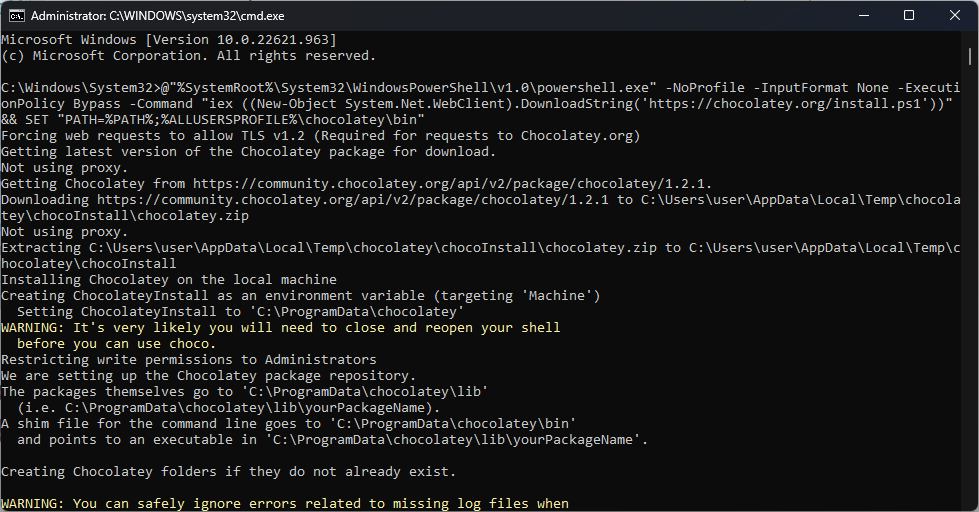Viewport: 979px width, 512px height.
Task: Click the 'C:\Windows\System32>' prompt line
Action: [x=481, y=88]
